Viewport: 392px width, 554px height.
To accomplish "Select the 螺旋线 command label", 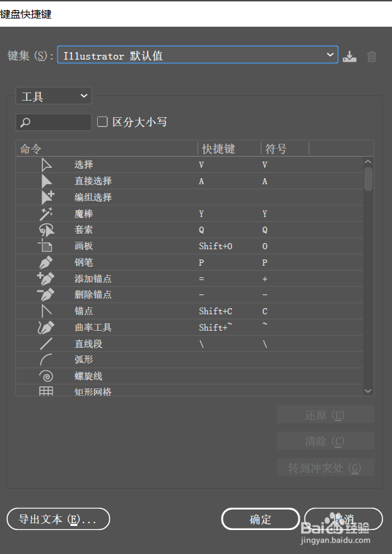I will pos(88,376).
